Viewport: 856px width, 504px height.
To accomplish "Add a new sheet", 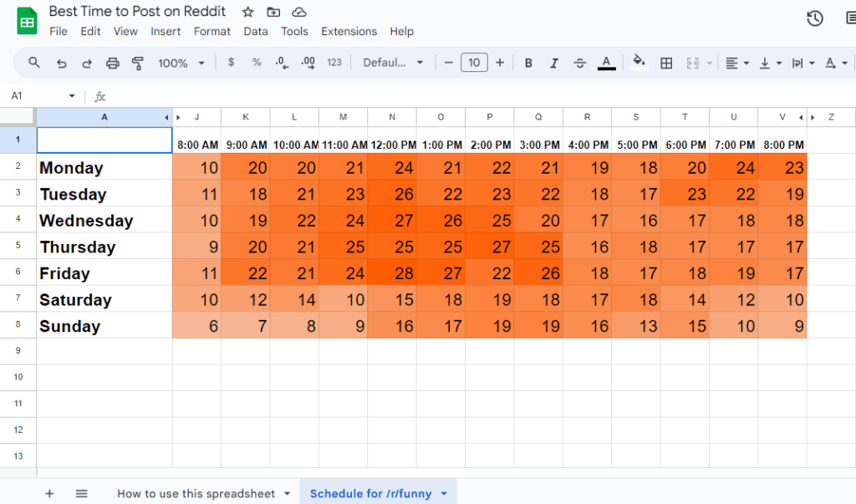I will pos(49,493).
